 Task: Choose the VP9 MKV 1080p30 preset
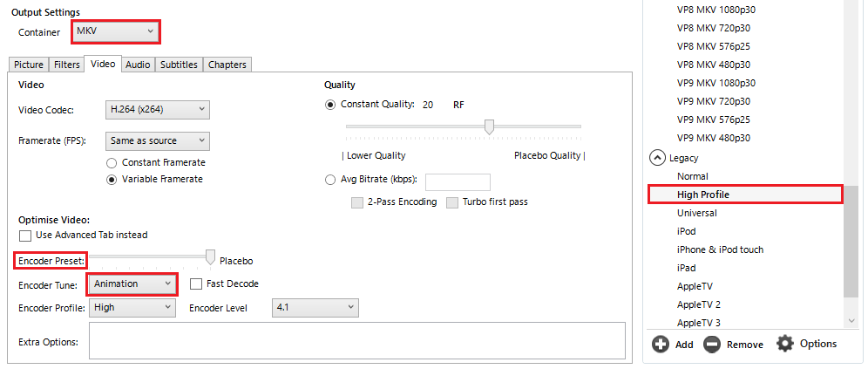[x=715, y=83]
